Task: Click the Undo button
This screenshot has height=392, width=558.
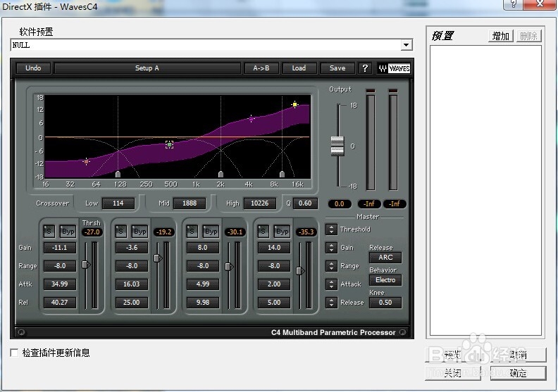Action: pyautogui.click(x=33, y=68)
